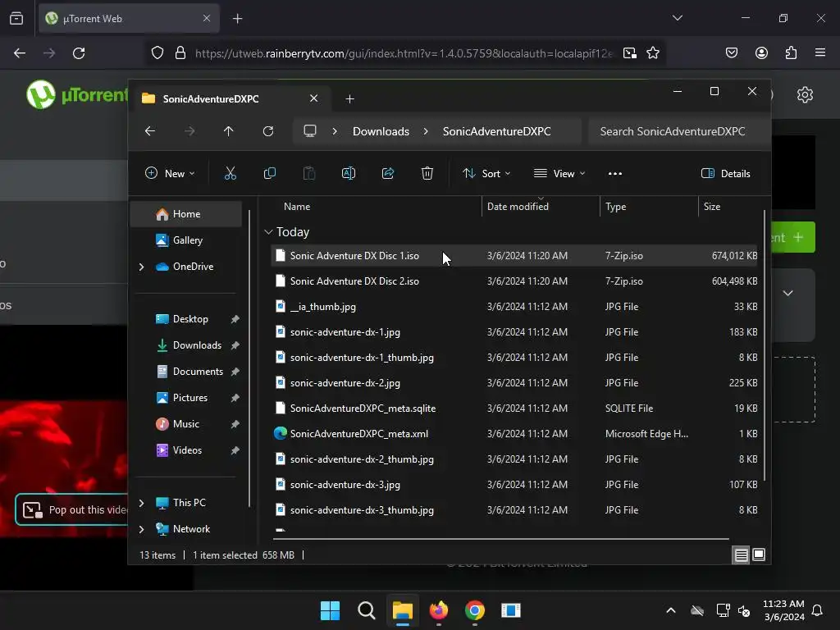Click Pop out this video button

[x=73, y=509]
